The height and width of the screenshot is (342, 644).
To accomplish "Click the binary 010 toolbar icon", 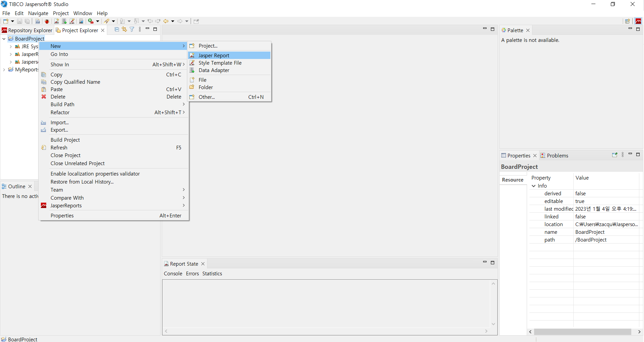I will 38,21.
